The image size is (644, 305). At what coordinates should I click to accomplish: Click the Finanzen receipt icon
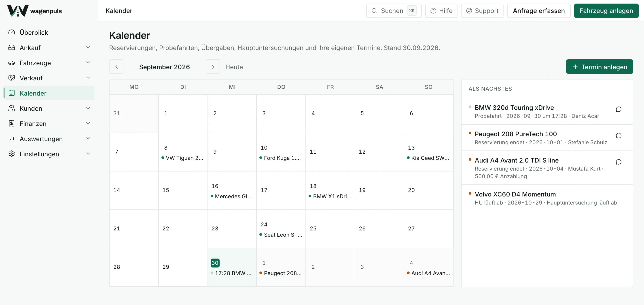[x=11, y=123]
